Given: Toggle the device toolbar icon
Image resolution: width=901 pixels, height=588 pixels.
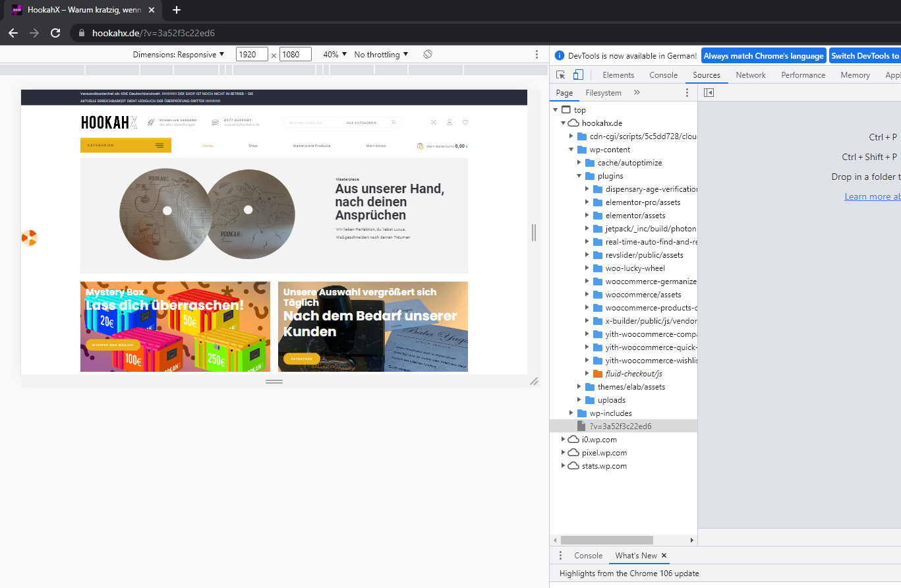Looking at the screenshot, I should click(x=577, y=75).
